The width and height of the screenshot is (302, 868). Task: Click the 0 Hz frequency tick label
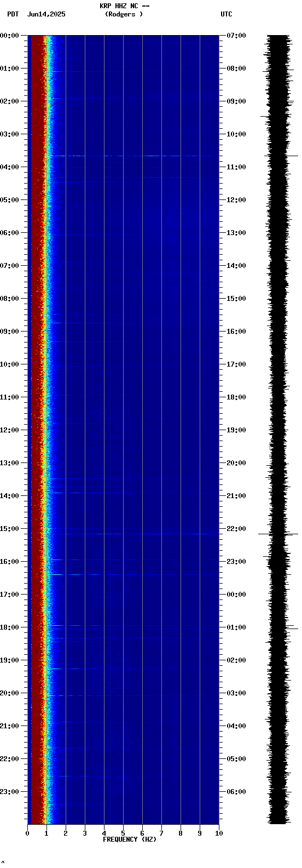[27, 833]
